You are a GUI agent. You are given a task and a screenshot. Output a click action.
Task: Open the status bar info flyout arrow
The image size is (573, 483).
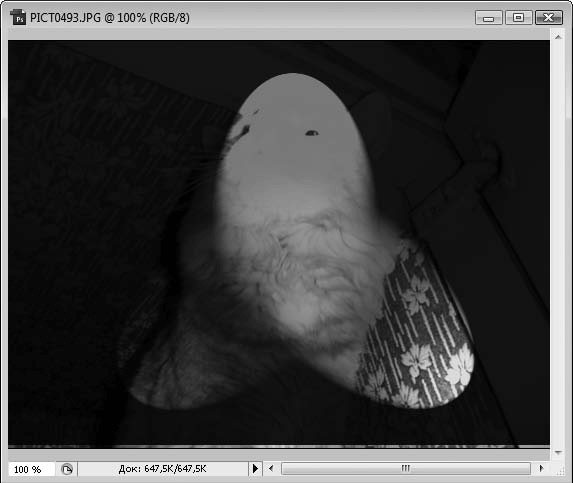click(255, 468)
